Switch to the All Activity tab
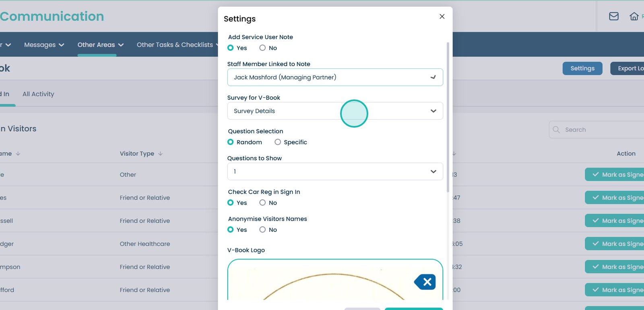The height and width of the screenshot is (310, 644). click(x=38, y=94)
